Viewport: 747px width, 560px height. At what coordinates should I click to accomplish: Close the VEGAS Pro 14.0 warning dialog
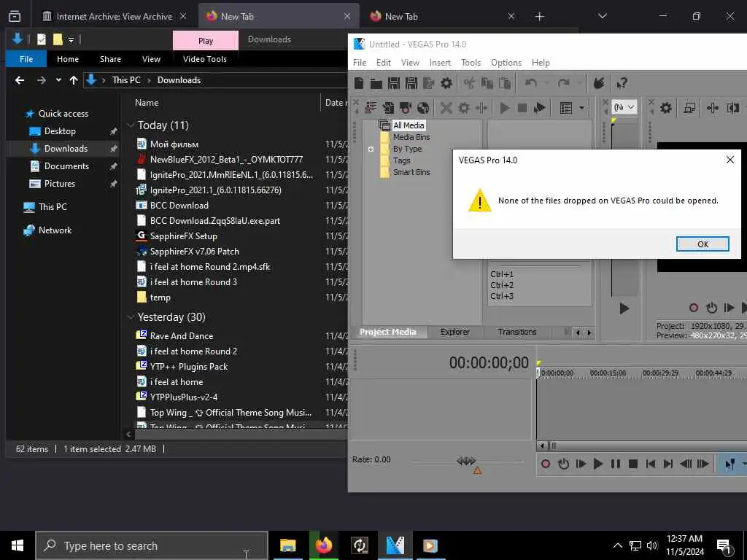coord(729,160)
